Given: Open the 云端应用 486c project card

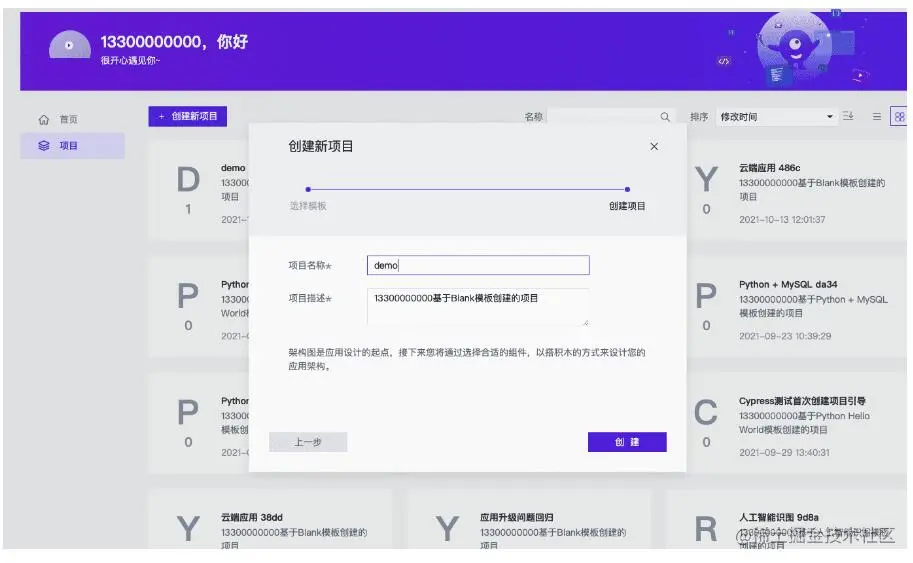Looking at the screenshot, I should coord(795,190).
